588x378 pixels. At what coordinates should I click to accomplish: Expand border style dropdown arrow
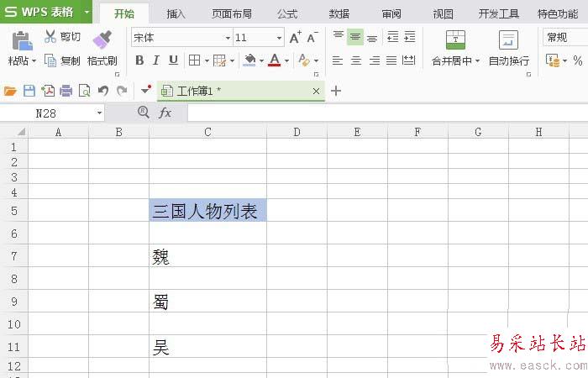click(207, 60)
